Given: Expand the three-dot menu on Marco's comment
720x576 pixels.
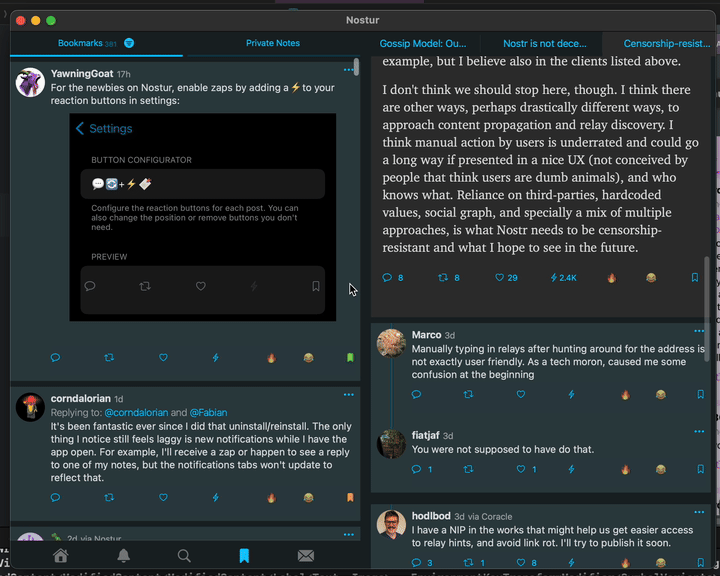Looking at the screenshot, I should point(699,331).
